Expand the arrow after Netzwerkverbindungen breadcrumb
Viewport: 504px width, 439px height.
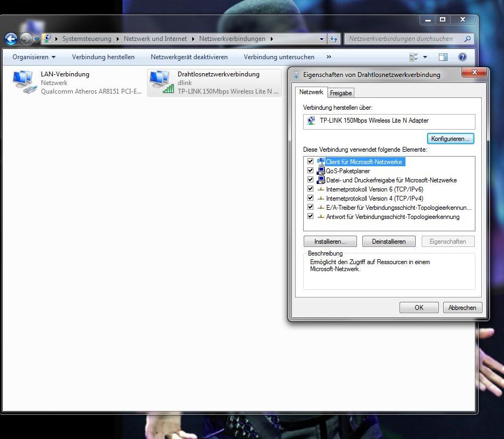(272, 39)
